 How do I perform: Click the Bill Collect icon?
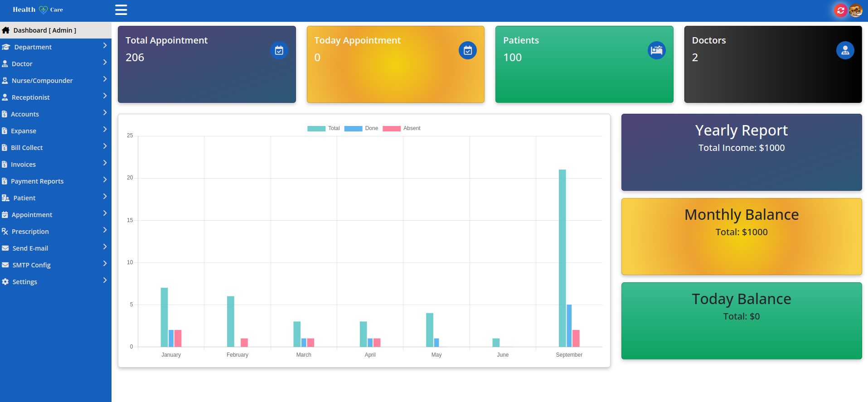pyautogui.click(x=5, y=148)
